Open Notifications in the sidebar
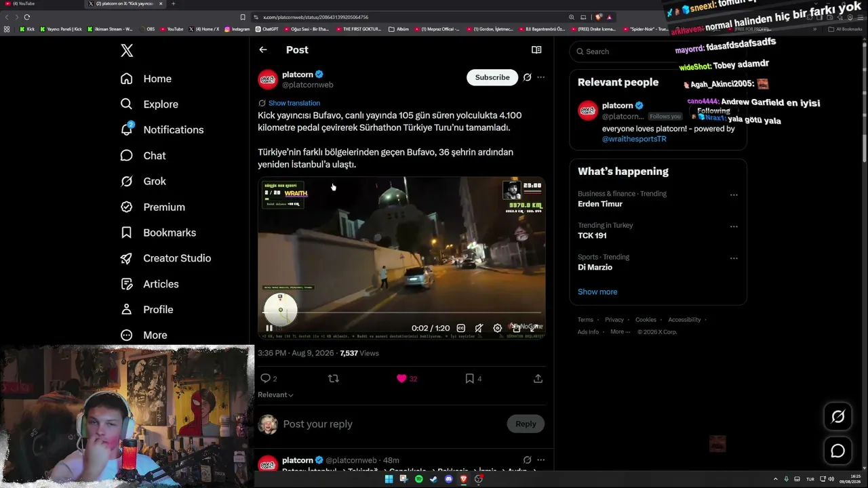868x488 pixels. [x=161, y=129]
